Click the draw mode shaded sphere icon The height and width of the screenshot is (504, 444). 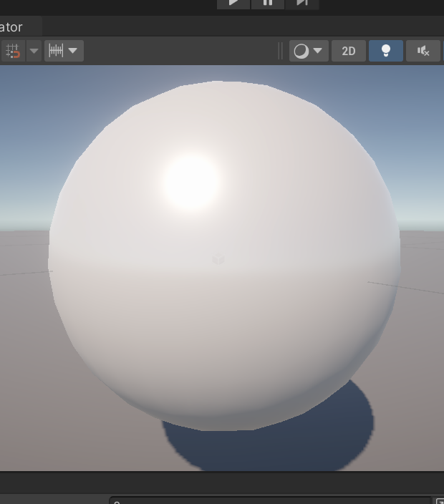301,51
